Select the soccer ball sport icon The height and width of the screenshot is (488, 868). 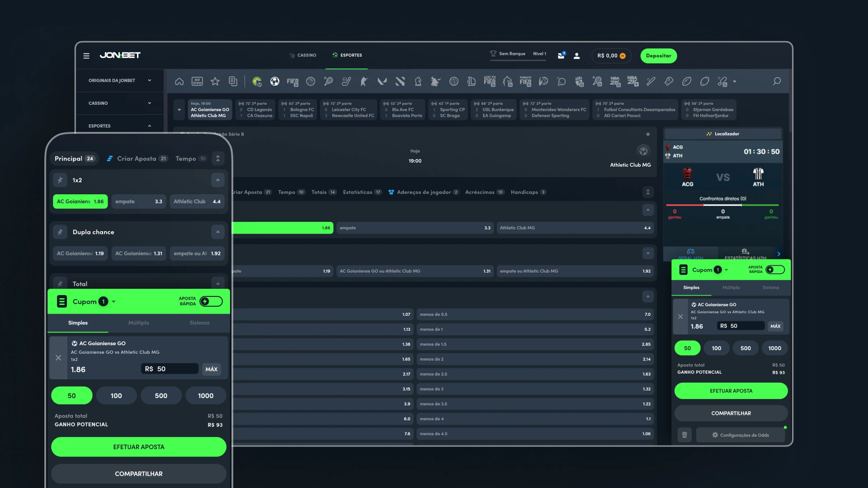point(275,81)
